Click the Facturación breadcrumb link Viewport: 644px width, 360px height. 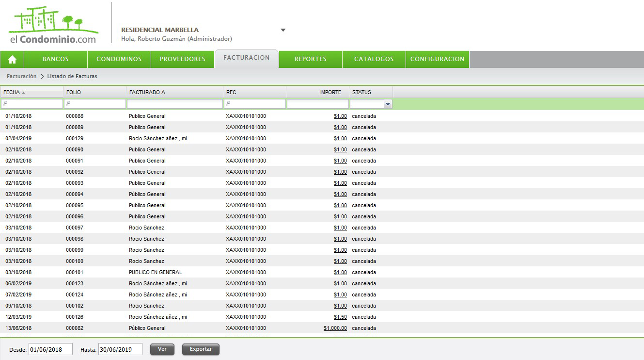[x=21, y=77]
